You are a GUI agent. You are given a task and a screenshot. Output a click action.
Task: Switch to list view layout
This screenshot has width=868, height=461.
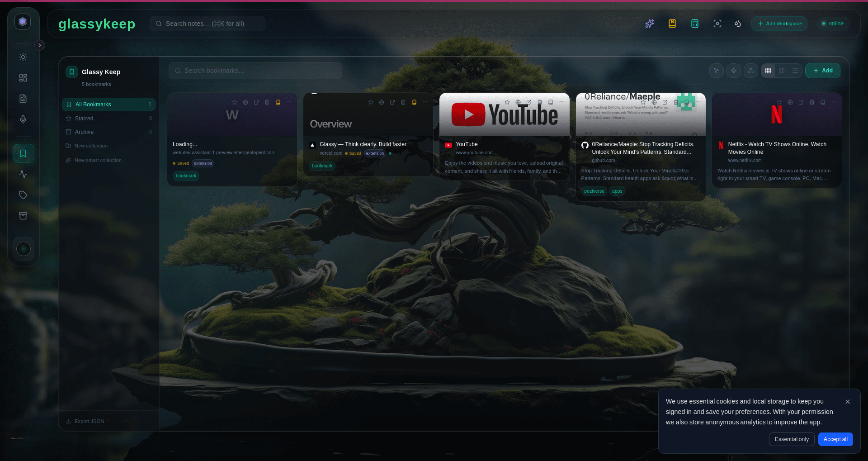tap(795, 71)
